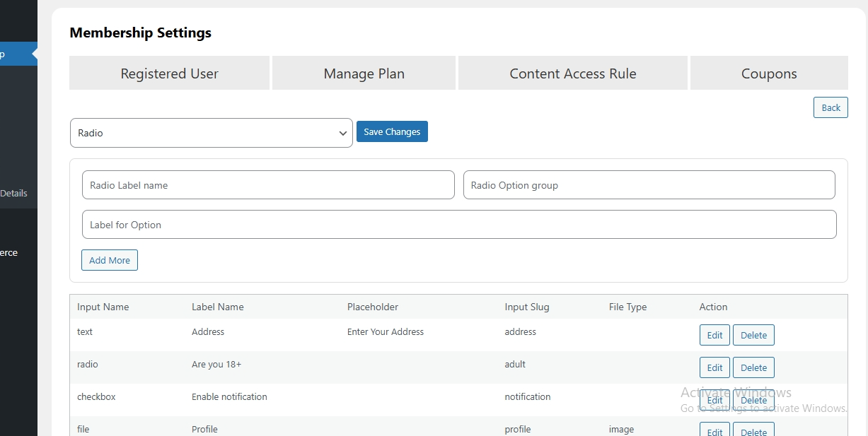The image size is (868, 436).
Task: Open the Content Access Rule tab
Action: [572, 73]
